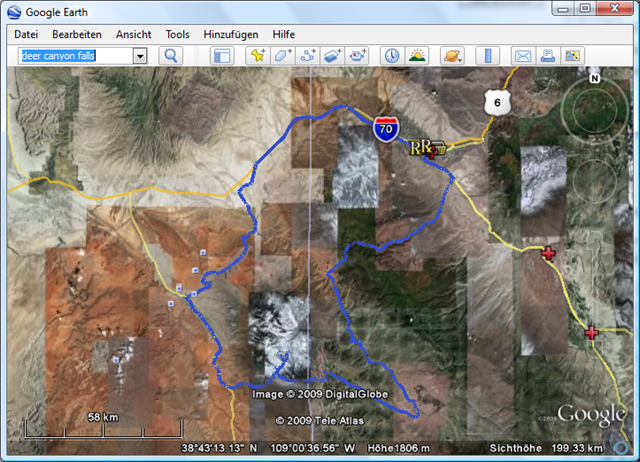This screenshot has height=462, width=640.
Task: Click the print icon
Action: pos(547,56)
